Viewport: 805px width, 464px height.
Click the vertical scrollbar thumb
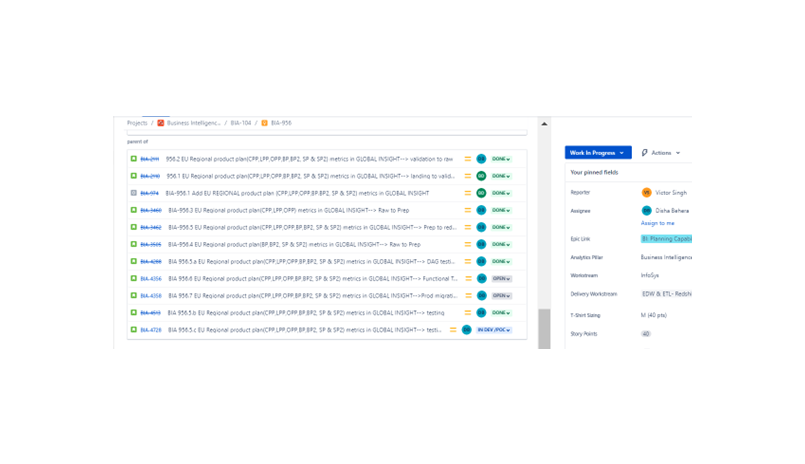tap(544, 328)
